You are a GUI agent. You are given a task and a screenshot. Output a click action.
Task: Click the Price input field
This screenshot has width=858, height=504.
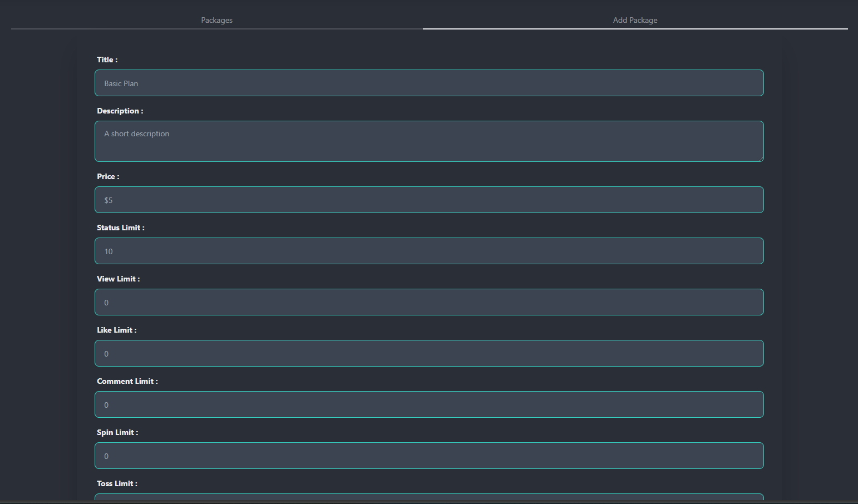pos(428,200)
